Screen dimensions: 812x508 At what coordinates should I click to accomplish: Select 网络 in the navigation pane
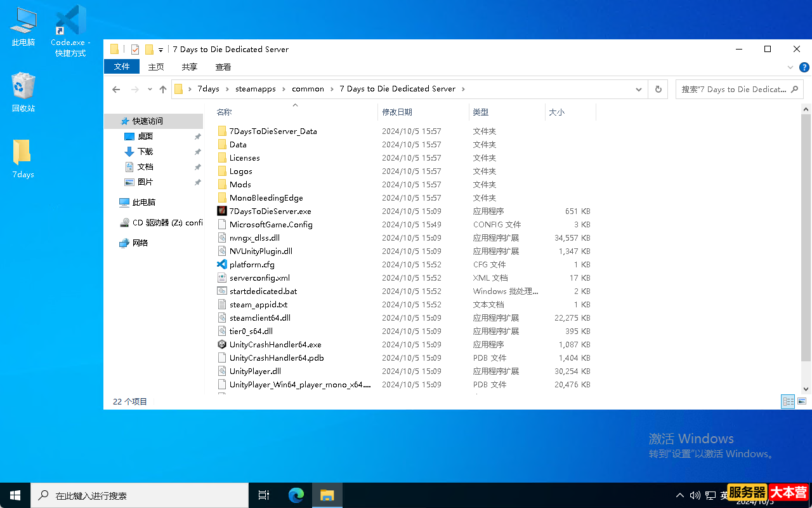pyautogui.click(x=140, y=243)
